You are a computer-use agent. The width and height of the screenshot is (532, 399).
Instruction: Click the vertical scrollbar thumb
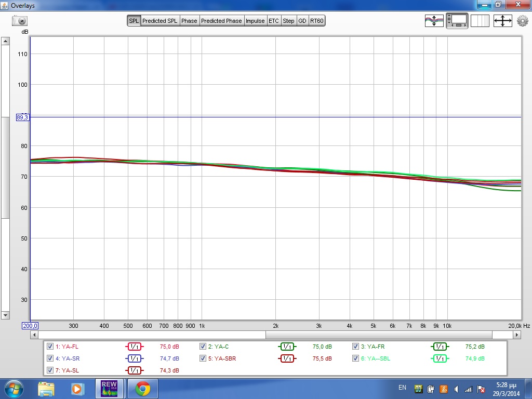5,168
